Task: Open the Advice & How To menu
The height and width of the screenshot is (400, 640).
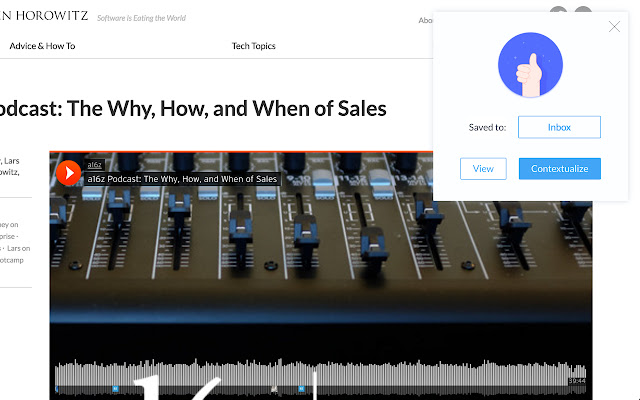Action: click(42, 46)
